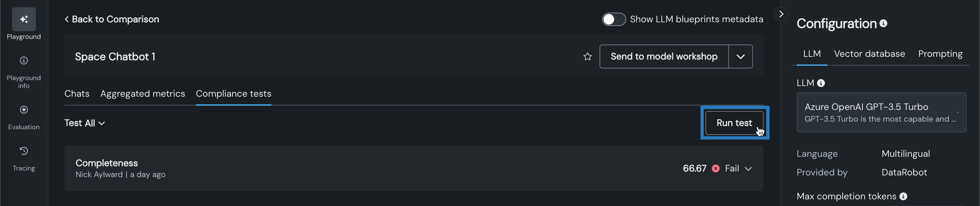Click the Run test button
Viewport: 980px width, 206px height.
(734, 123)
